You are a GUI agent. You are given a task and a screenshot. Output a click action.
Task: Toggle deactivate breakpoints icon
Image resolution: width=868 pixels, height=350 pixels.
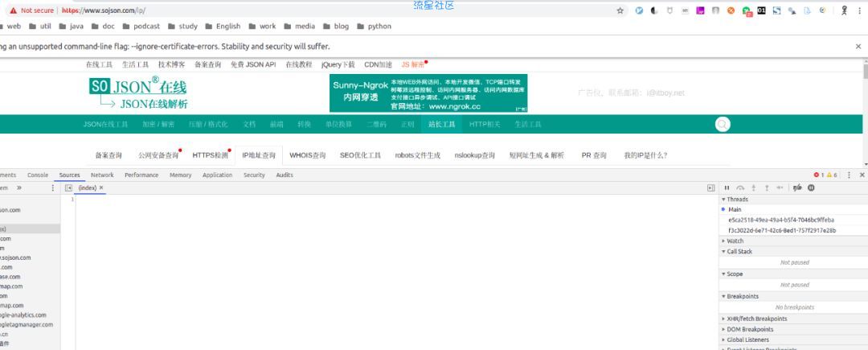(x=798, y=188)
